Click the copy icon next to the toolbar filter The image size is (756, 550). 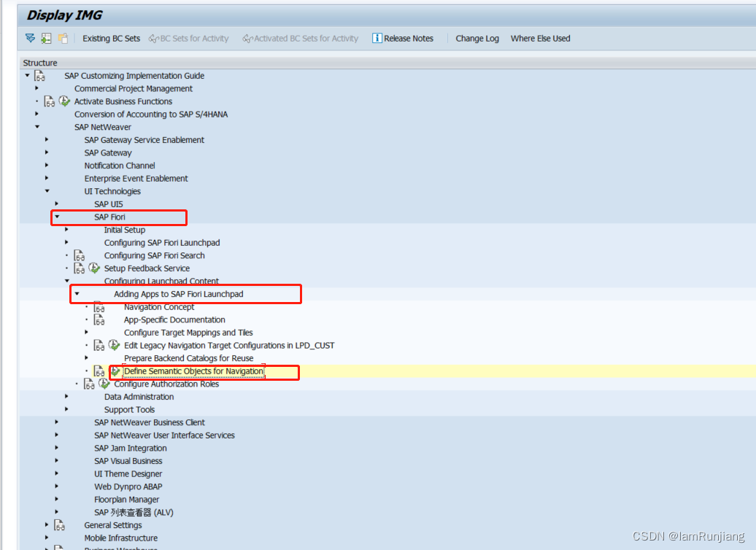click(x=63, y=38)
